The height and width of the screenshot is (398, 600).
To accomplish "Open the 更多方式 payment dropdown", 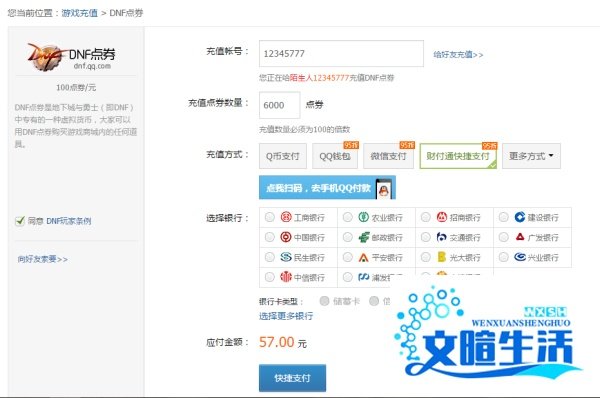I will (x=531, y=156).
